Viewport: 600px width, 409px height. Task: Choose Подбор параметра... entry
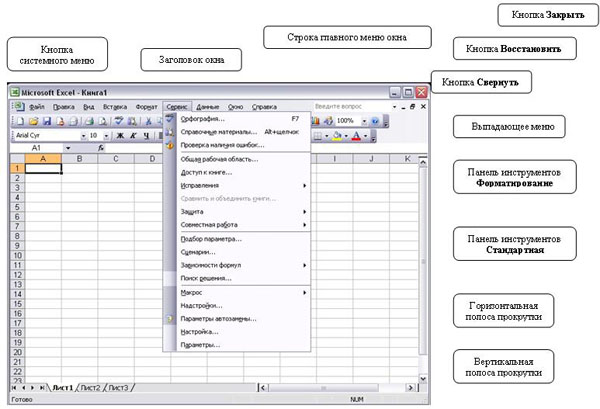tap(237, 239)
